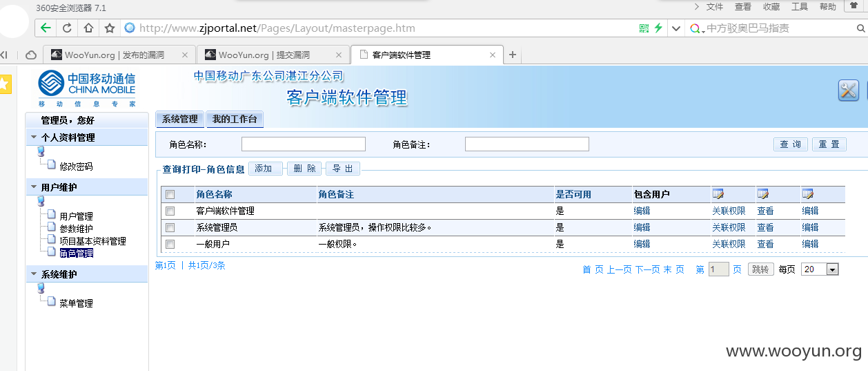
Task: Open the 帮助 browser menu
Action: tap(828, 7)
